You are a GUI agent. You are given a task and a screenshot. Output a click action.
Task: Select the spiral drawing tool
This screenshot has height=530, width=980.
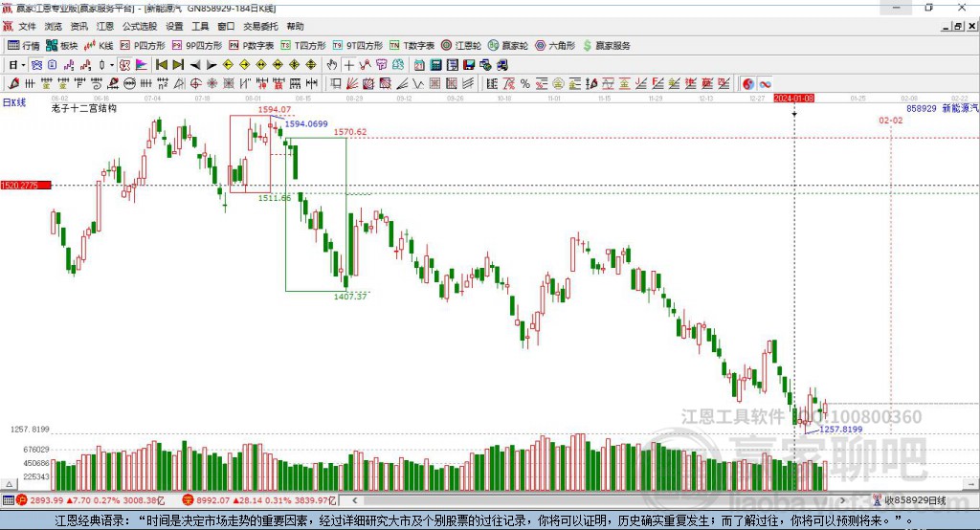[97, 84]
